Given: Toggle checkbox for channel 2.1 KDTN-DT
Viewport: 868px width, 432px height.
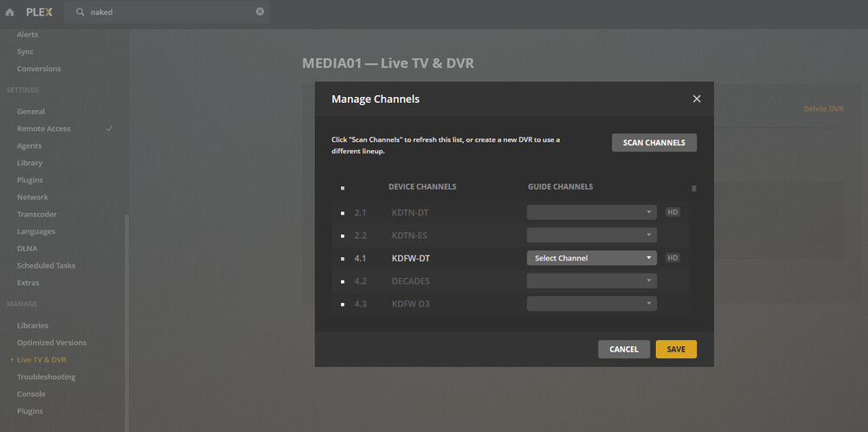Looking at the screenshot, I should 342,213.
